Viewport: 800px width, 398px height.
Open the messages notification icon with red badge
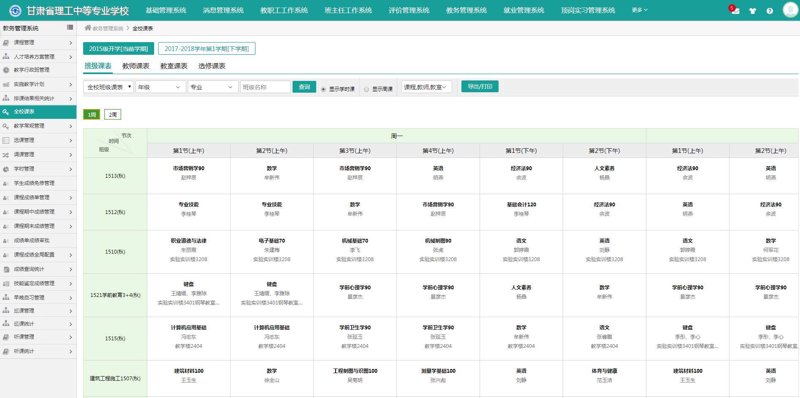(x=735, y=10)
